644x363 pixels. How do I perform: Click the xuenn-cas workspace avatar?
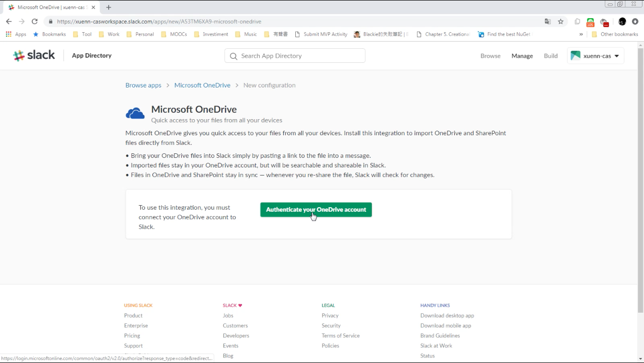point(576,56)
